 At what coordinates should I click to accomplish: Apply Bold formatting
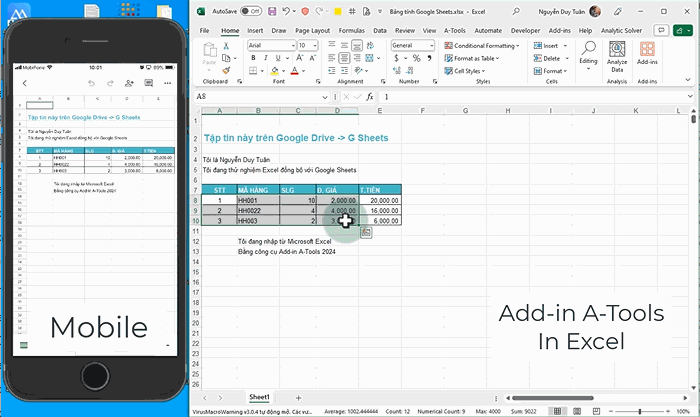click(253, 58)
